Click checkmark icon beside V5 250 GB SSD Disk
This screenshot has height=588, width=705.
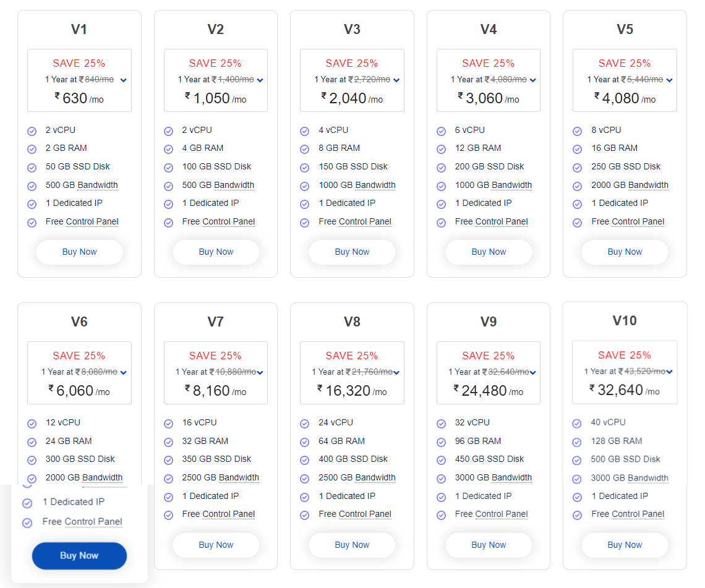click(577, 168)
